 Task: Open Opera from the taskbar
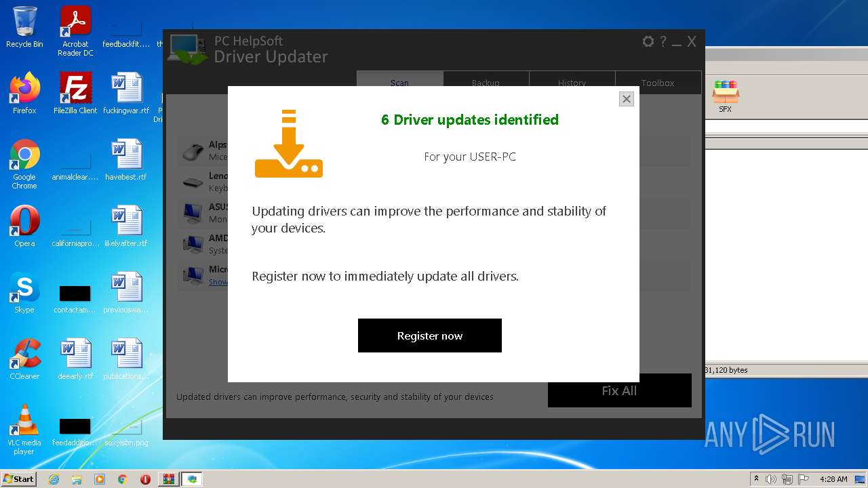(x=145, y=479)
